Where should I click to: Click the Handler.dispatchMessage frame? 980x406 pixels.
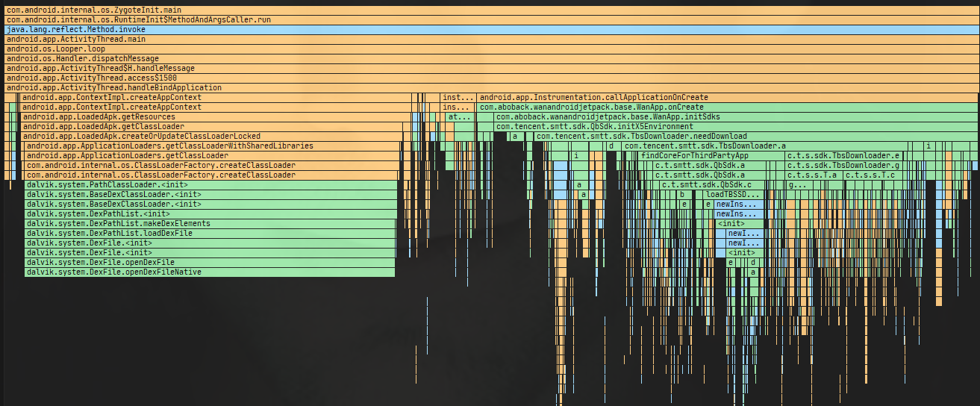pos(299,58)
